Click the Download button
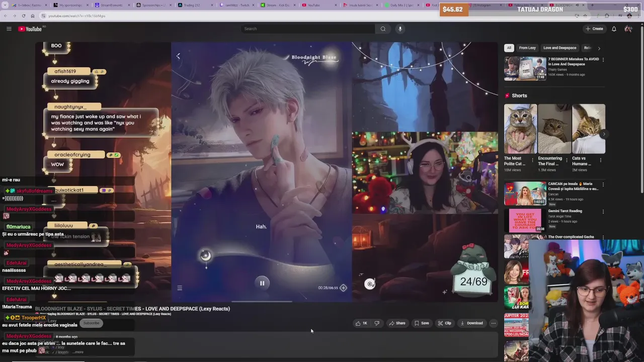The height and width of the screenshot is (362, 644). [471, 323]
